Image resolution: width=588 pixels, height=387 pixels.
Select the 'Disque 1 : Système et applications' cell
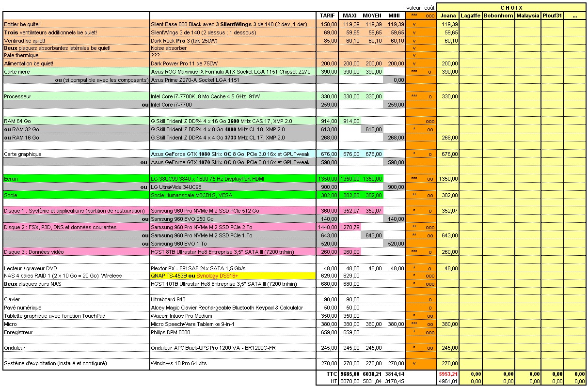point(76,211)
